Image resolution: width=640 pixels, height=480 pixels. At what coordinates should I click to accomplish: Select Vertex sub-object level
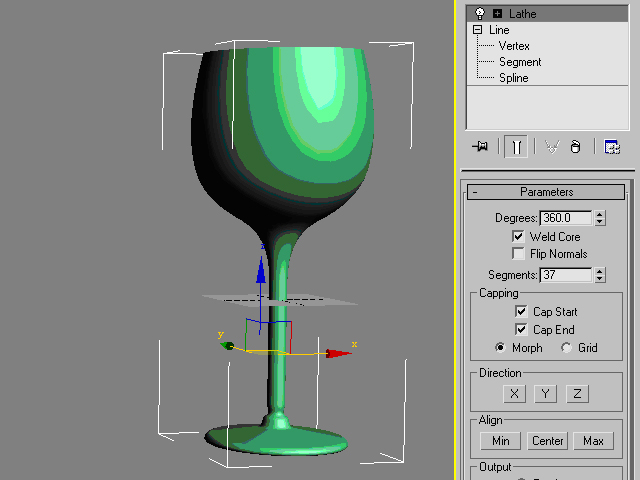pos(514,46)
